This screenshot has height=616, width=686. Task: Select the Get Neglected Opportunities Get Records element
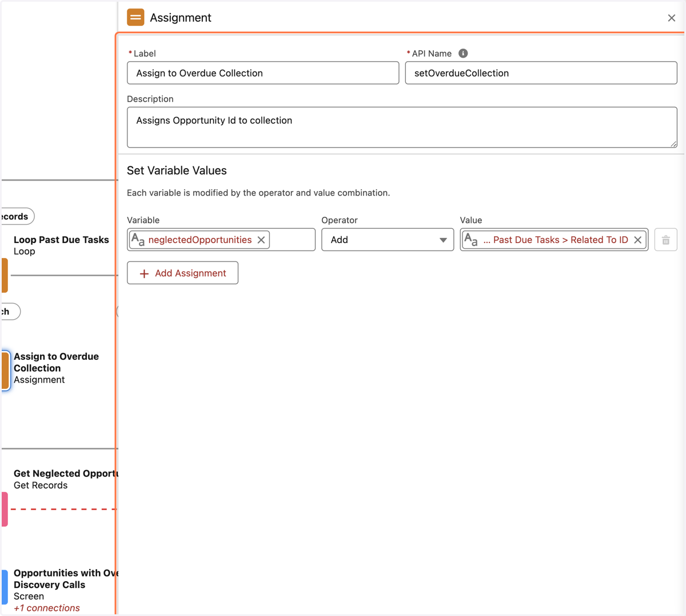pyautogui.click(x=65, y=479)
